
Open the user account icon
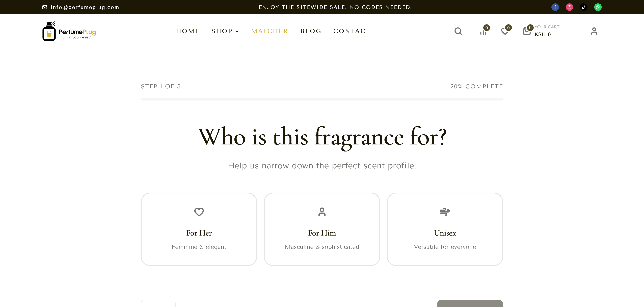(594, 31)
